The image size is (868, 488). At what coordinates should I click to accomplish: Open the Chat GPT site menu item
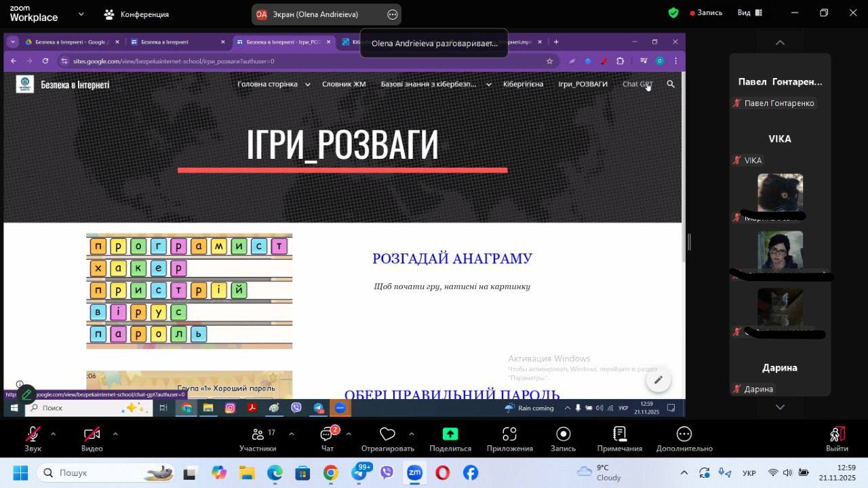(637, 84)
